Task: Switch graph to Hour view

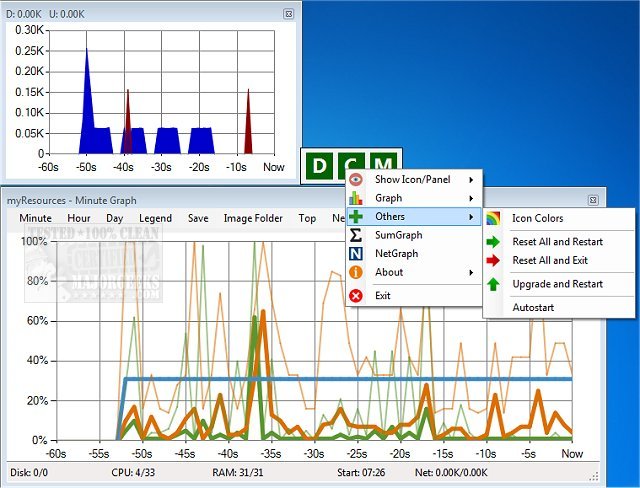Action: pos(79,218)
